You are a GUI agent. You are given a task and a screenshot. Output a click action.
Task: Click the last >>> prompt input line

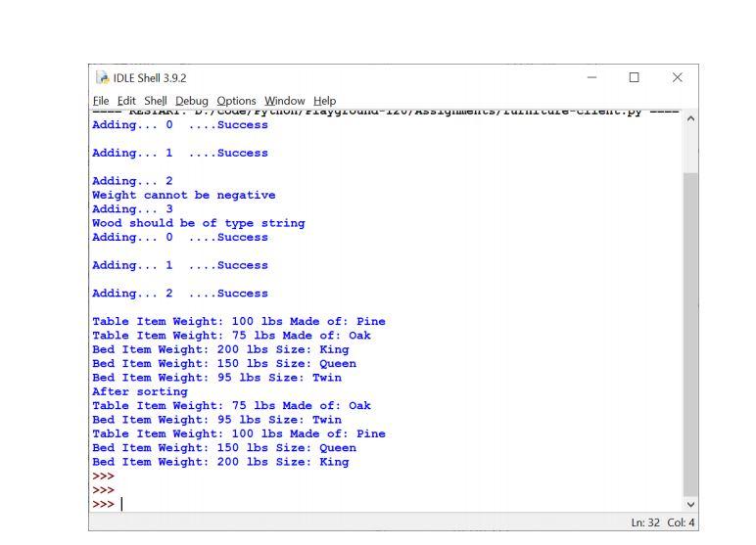click(388, 504)
